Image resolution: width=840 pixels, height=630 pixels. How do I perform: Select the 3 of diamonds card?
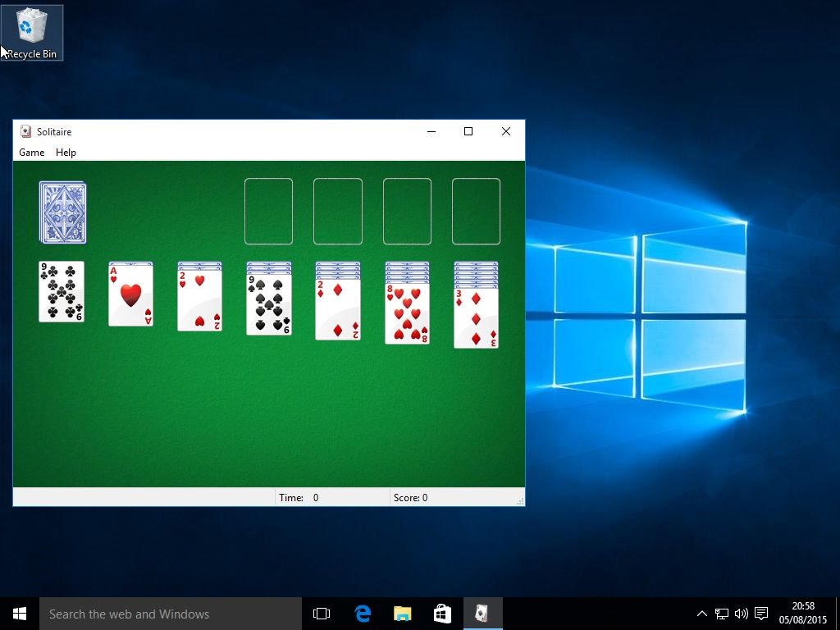[x=477, y=317]
